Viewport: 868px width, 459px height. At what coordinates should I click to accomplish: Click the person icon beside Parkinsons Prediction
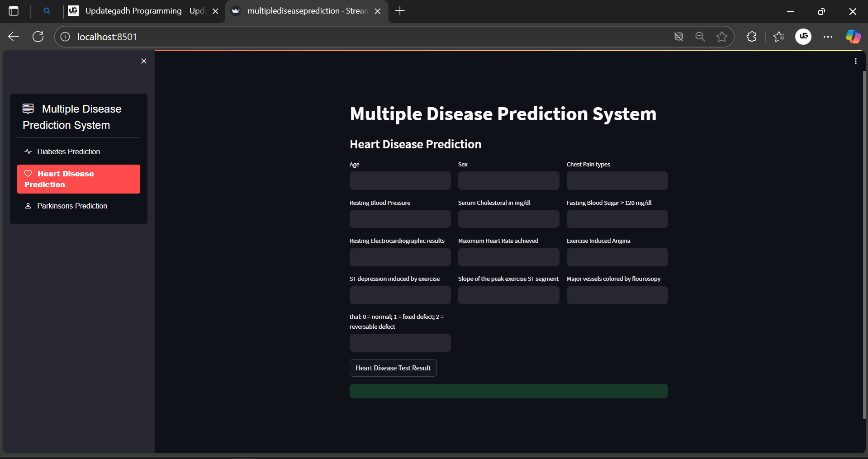coord(28,206)
